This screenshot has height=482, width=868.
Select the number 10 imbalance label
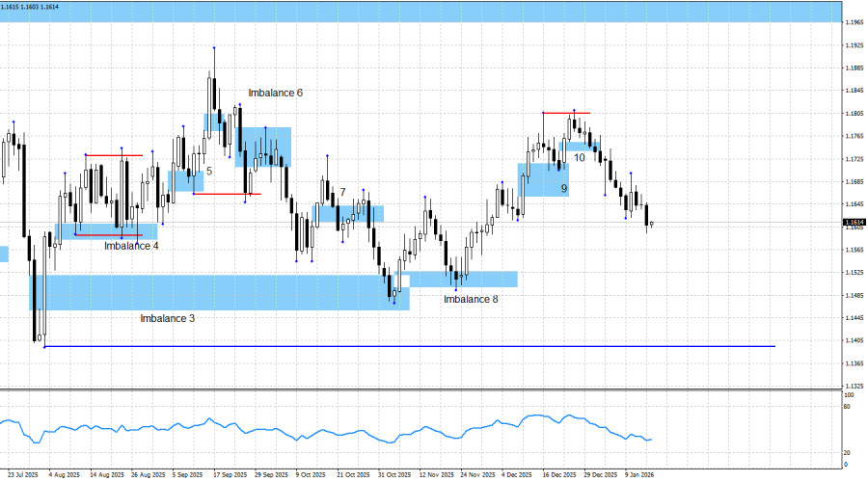[x=580, y=157]
